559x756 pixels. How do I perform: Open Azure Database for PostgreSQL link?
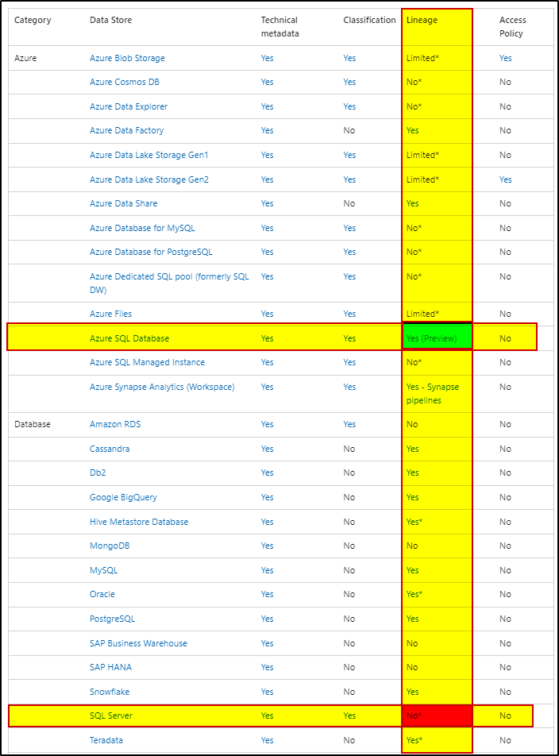point(151,253)
